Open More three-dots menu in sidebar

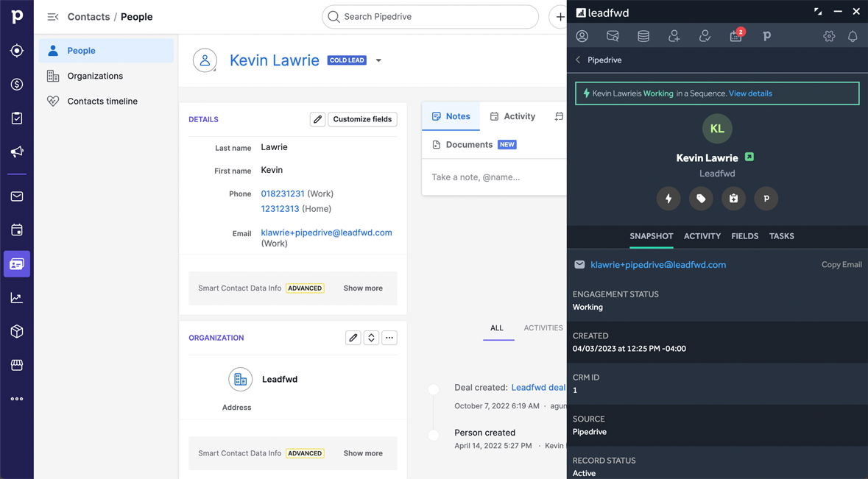click(17, 399)
